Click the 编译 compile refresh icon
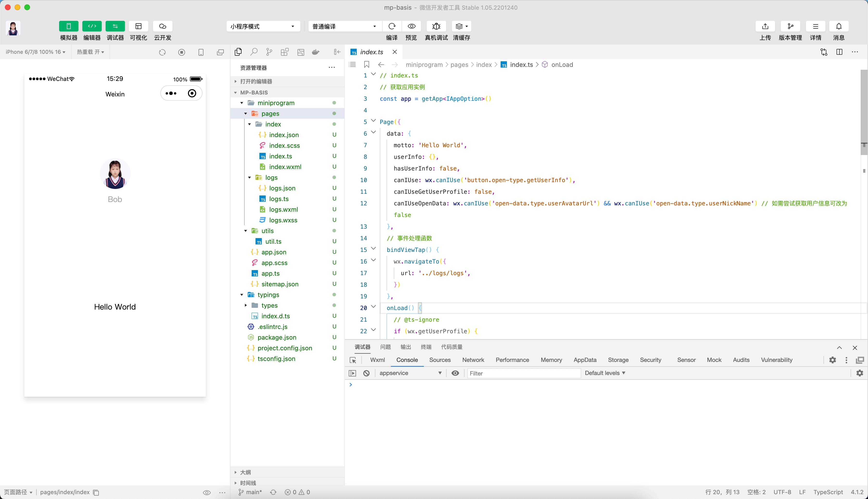 click(392, 26)
